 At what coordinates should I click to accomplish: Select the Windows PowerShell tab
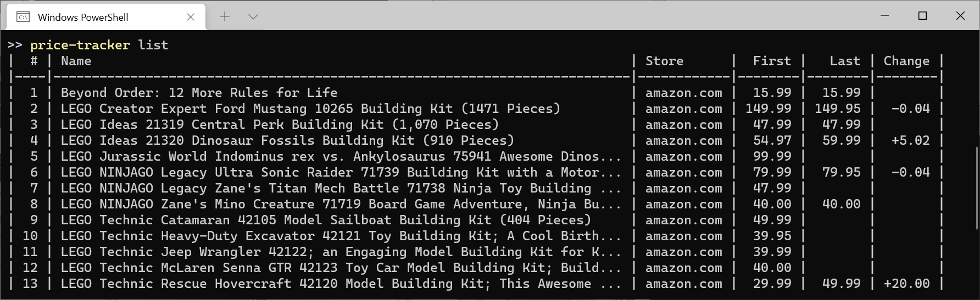[x=82, y=17]
